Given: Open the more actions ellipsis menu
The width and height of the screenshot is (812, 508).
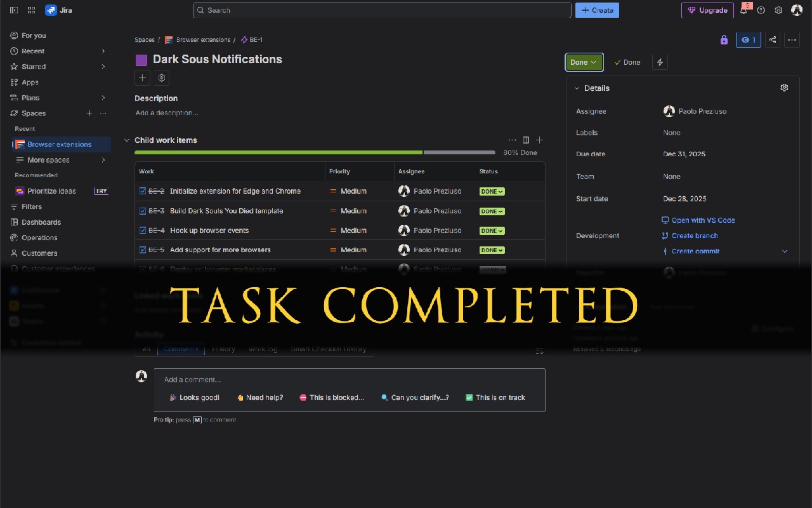Looking at the screenshot, I should pyautogui.click(x=792, y=40).
